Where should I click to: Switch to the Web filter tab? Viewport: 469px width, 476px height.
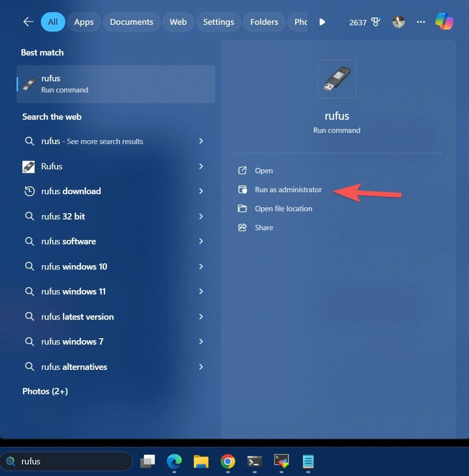178,22
